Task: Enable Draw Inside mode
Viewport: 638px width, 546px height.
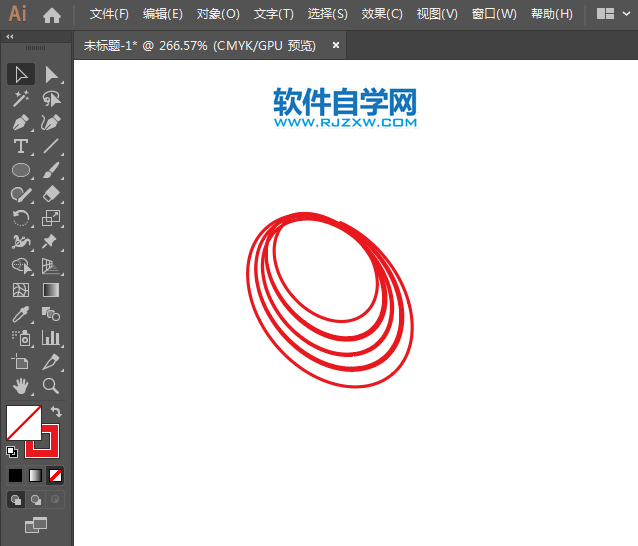Action: tap(55, 499)
